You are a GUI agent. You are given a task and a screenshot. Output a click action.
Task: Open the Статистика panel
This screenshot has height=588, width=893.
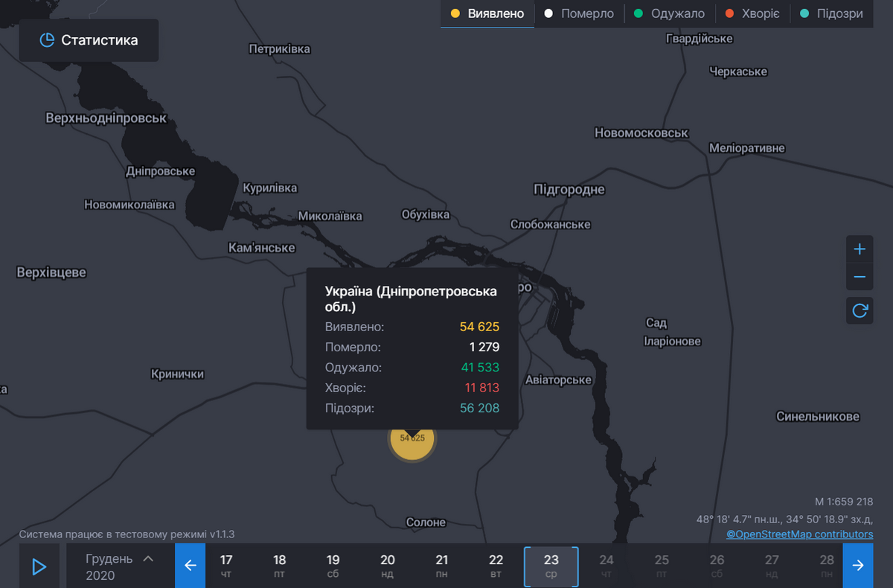tap(89, 40)
